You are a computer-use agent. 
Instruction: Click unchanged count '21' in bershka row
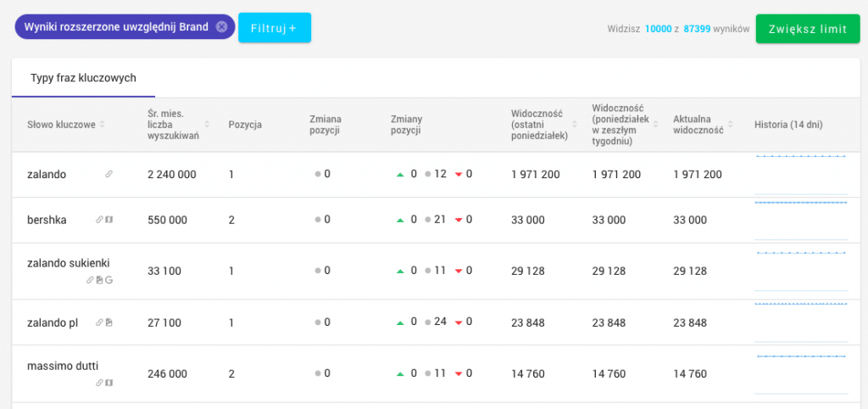pyautogui.click(x=440, y=220)
